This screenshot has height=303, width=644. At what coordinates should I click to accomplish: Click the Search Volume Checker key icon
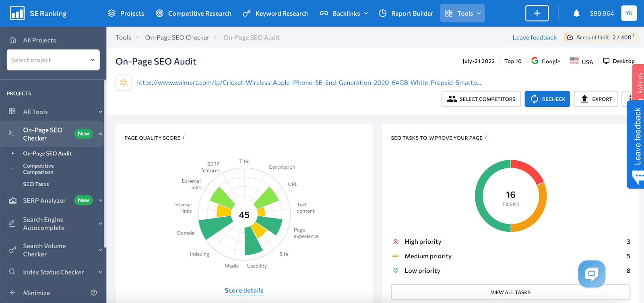point(12,250)
